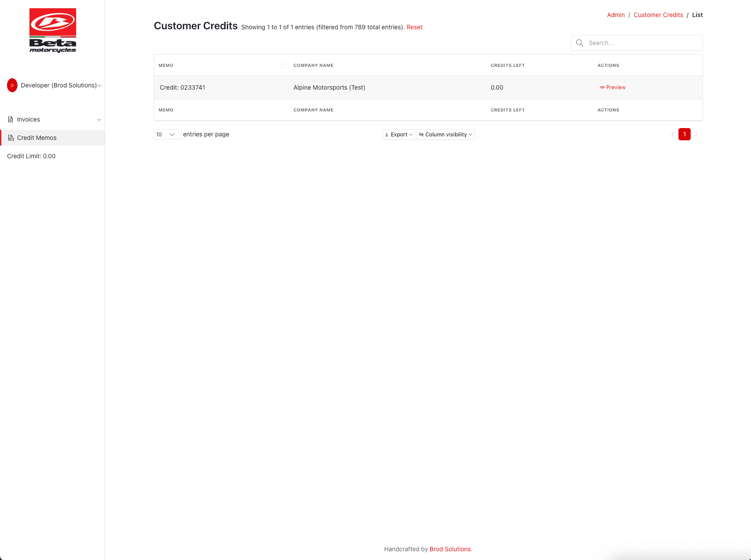Select the Invoices document icon
Image resolution: width=751 pixels, height=560 pixels.
[x=10, y=119]
